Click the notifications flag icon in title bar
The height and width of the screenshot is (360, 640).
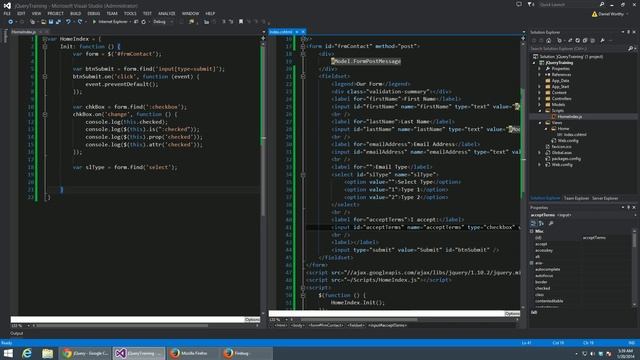531,4
